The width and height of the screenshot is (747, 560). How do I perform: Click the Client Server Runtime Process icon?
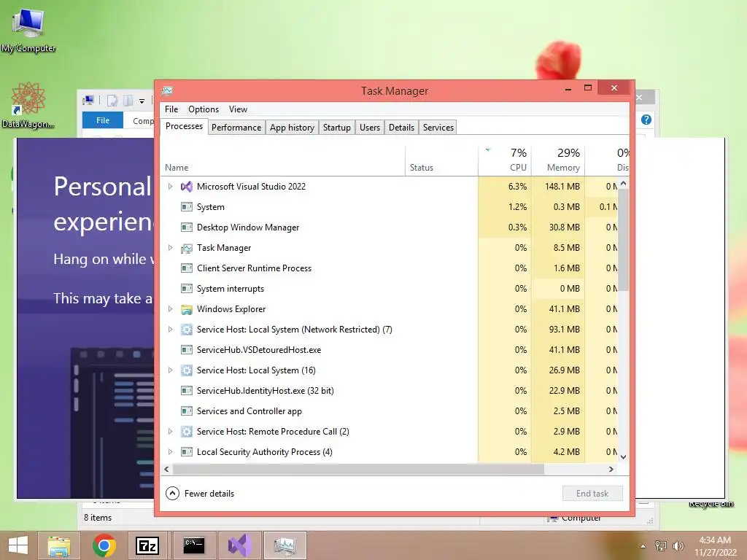[x=187, y=268]
